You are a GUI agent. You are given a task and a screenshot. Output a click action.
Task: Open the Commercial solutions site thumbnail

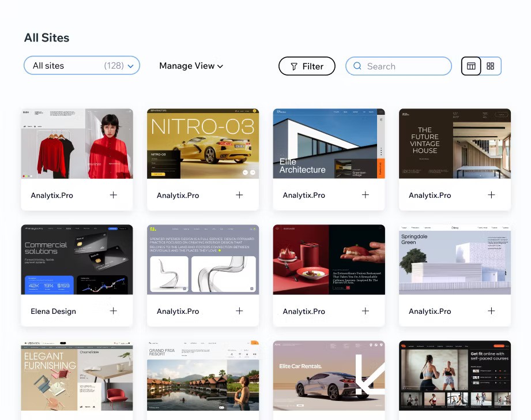(x=77, y=260)
